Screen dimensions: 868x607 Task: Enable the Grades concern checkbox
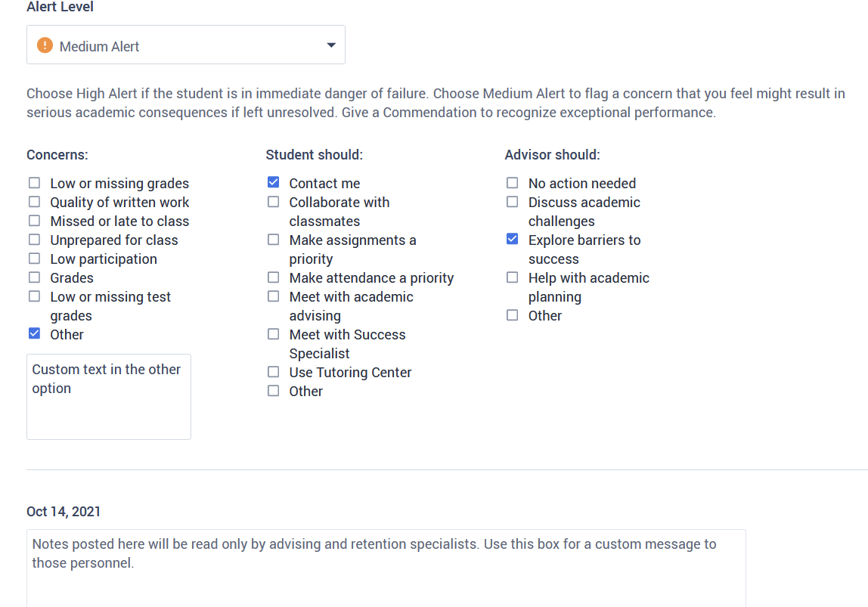(34, 277)
